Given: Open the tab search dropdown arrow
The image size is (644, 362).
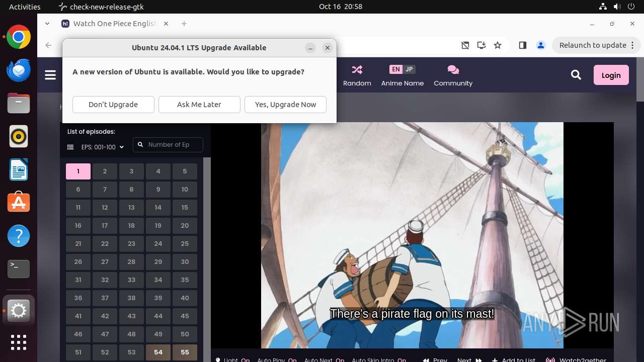Looking at the screenshot, I should click(x=47, y=24).
